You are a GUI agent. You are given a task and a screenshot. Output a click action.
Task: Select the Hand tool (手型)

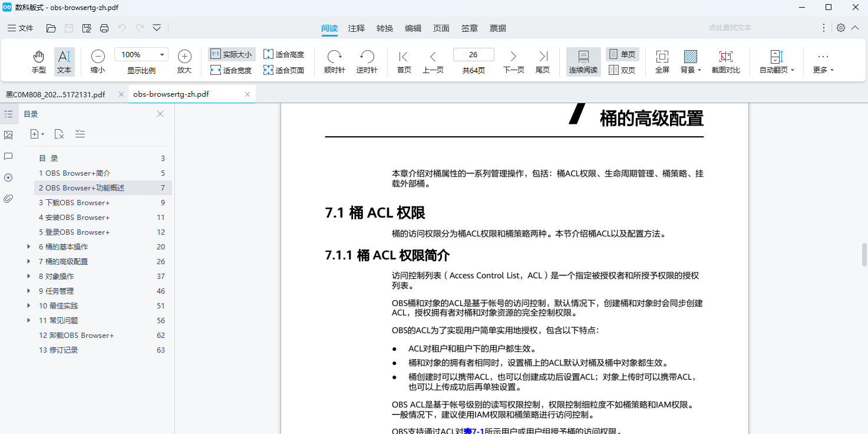tap(39, 62)
